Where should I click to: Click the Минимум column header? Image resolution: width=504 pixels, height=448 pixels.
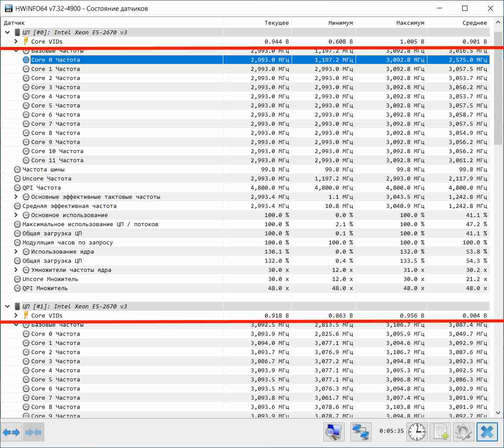tap(323, 23)
